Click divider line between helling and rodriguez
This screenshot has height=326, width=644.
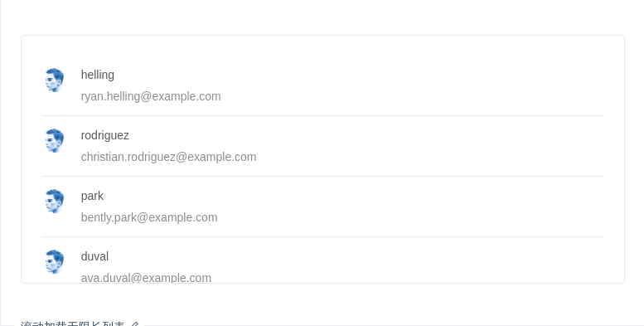tap(322, 115)
